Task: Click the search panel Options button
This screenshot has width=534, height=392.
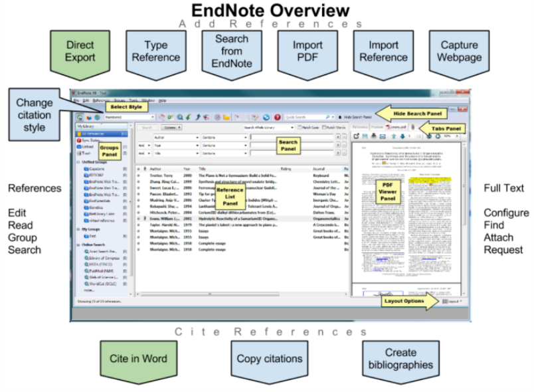Action: (x=171, y=128)
